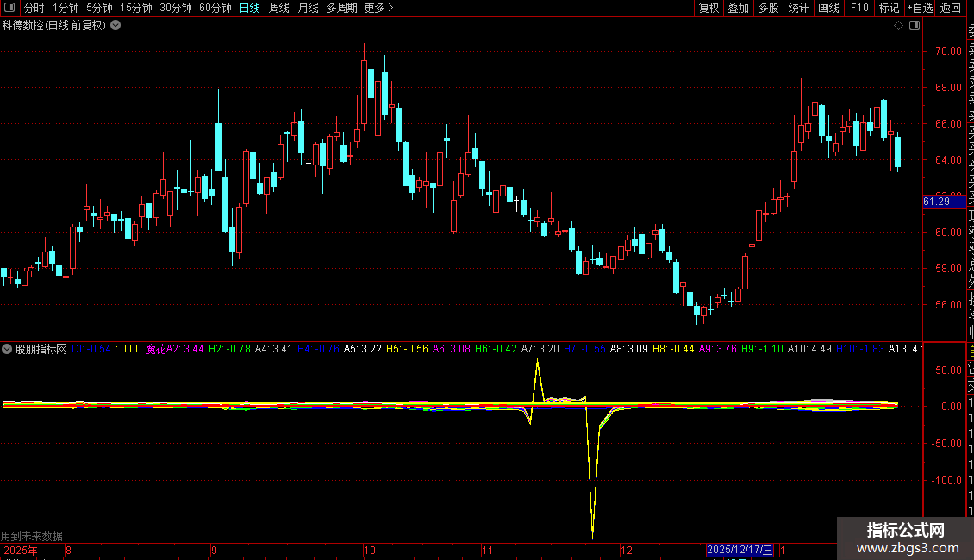Open the 复权 adjustment menu

point(709,8)
